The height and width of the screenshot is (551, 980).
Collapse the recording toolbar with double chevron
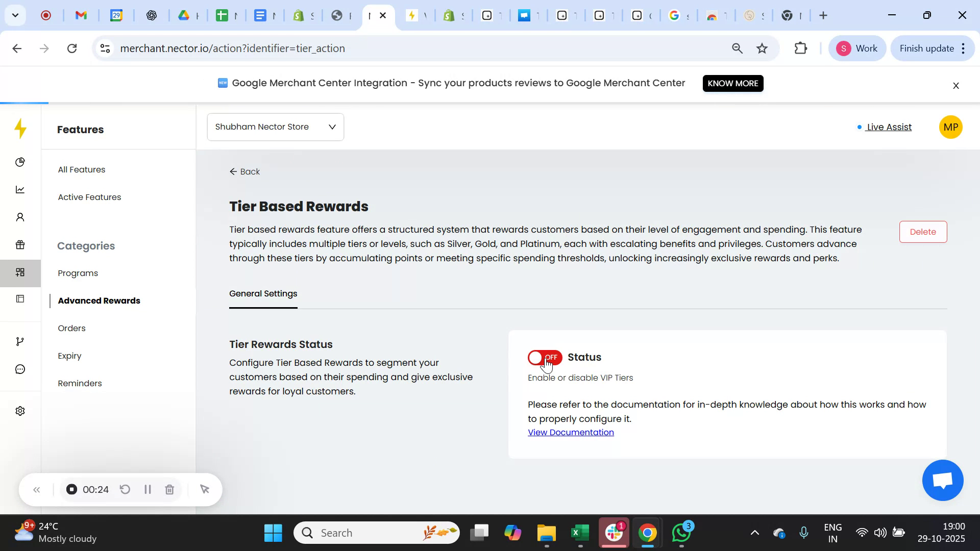pyautogui.click(x=37, y=489)
